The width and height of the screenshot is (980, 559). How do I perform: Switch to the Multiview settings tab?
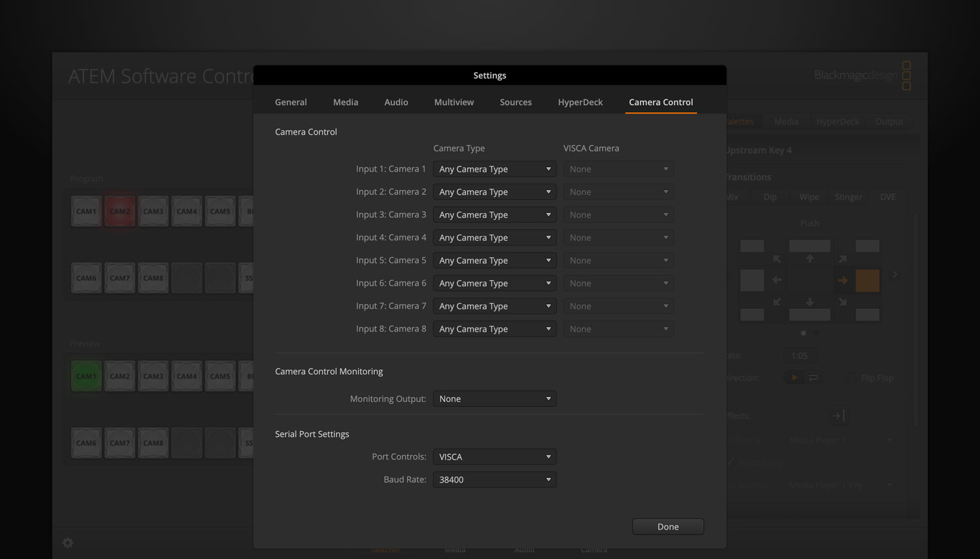tap(453, 102)
